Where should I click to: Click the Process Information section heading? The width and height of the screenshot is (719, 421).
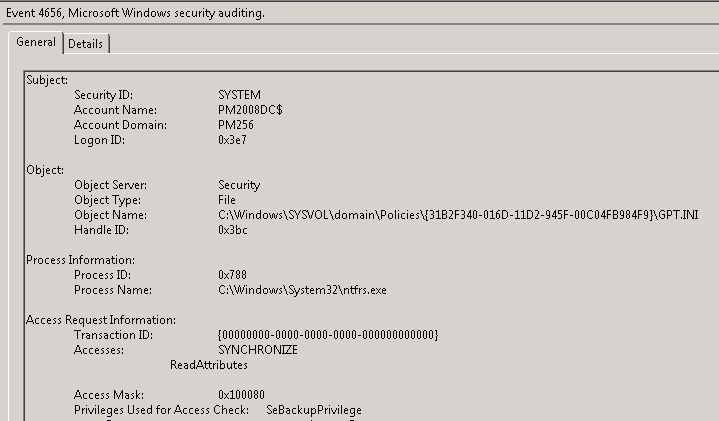point(79,260)
